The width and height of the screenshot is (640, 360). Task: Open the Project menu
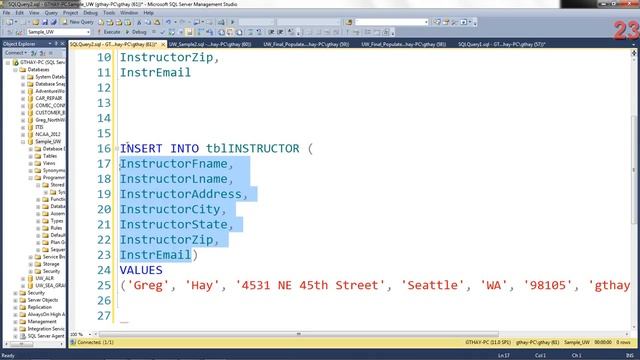[x=70, y=13]
